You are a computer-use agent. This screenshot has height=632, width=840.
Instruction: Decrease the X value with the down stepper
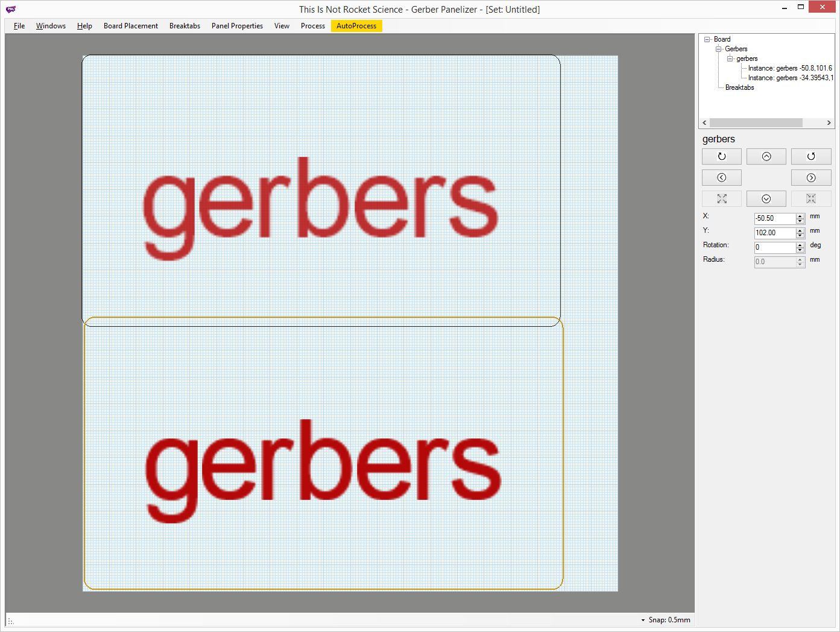pos(800,221)
